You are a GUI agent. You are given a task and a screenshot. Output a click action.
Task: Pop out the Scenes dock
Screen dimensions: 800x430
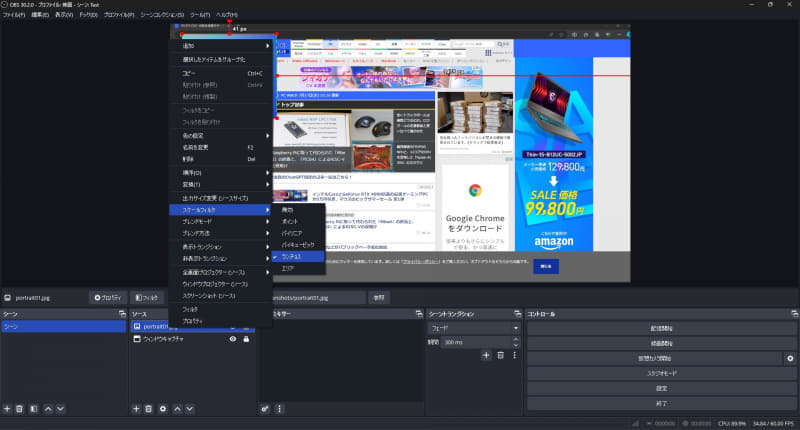(122, 314)
